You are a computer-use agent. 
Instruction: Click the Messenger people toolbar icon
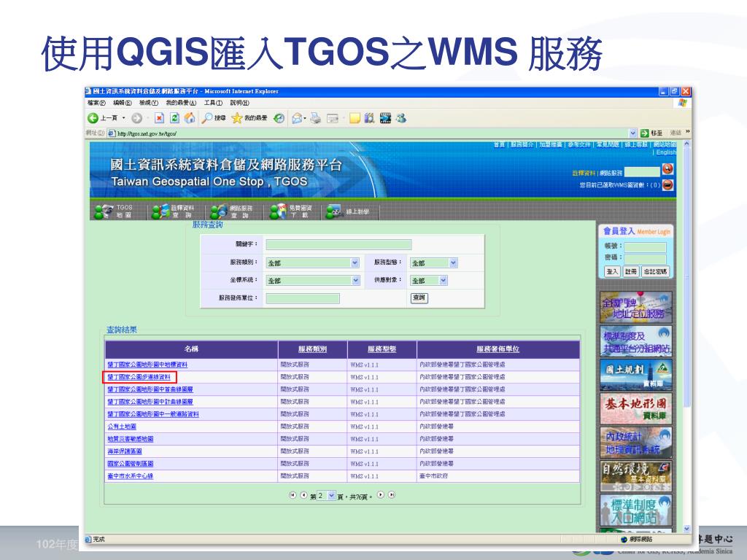click(401, 118)
